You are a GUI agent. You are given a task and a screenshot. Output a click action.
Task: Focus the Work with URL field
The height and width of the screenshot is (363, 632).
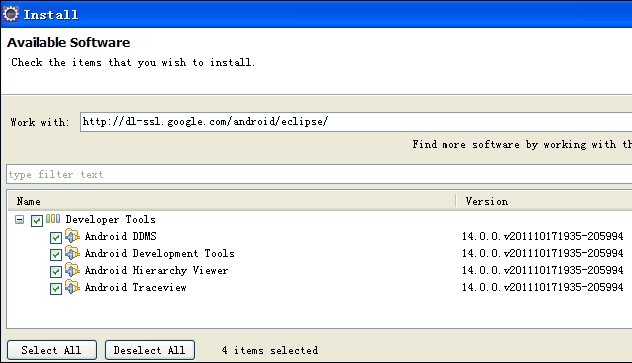click(x=356, y=122)
